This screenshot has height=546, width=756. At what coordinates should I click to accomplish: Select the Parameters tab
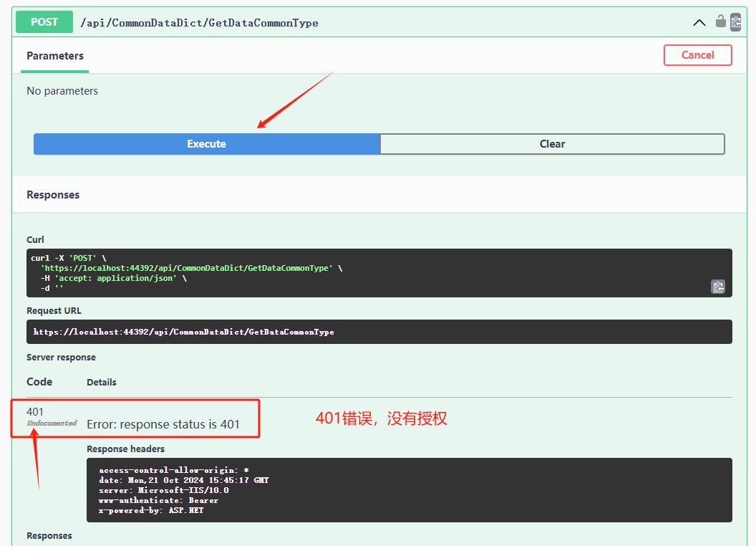point(55,56)
